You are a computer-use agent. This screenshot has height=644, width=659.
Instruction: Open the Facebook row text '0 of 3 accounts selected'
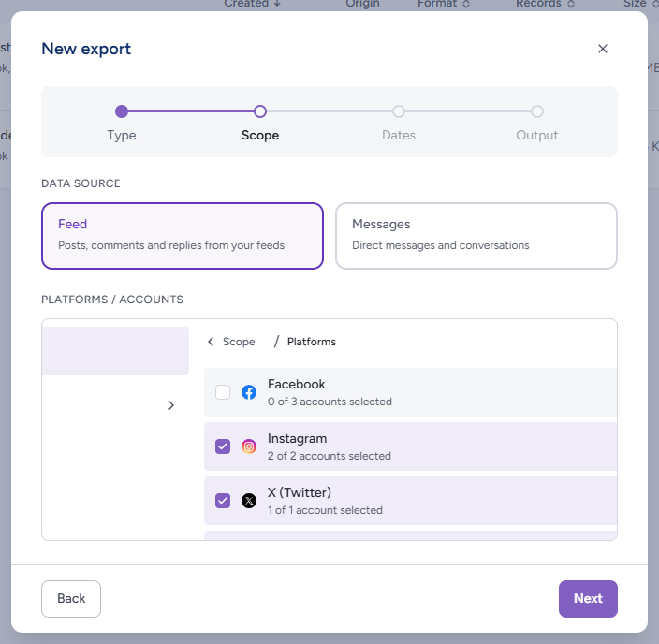coord(329,402)
